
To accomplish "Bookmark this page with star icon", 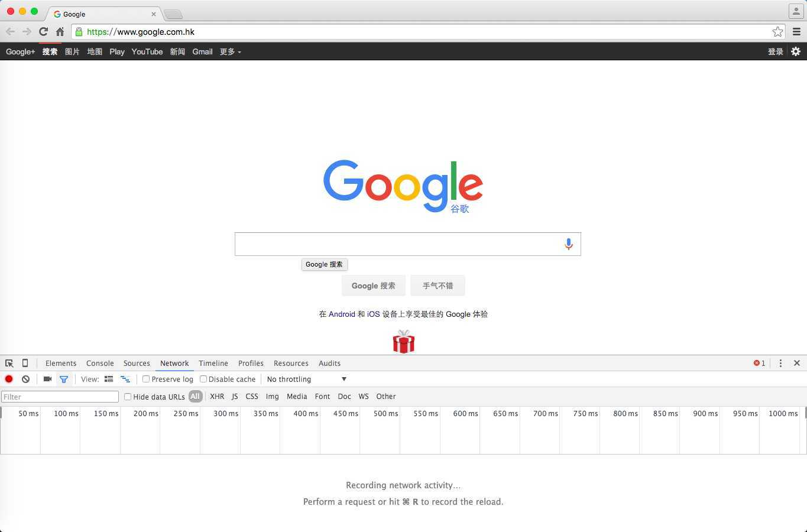I will tap(777, 32).
